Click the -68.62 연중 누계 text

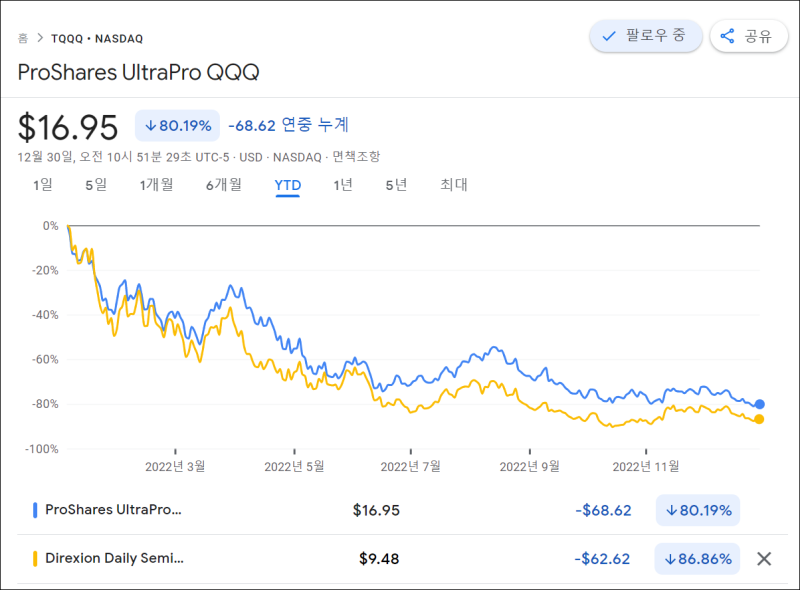[x=288, y=125]
